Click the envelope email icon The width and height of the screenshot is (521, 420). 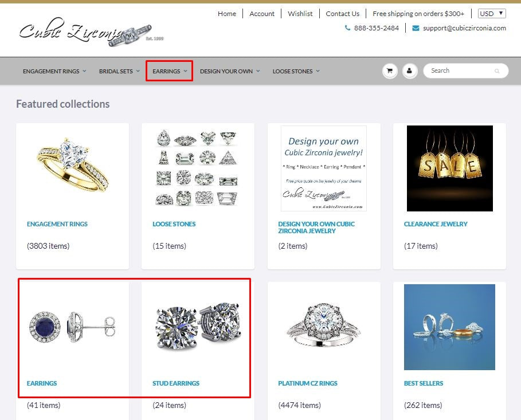pyautogui.click(x=416, y=28)
